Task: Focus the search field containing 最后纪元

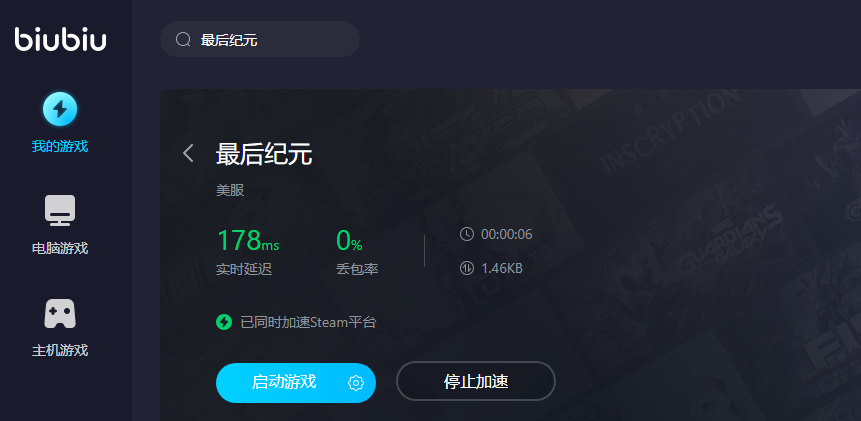Action: pyautogui.click(x=260, y=39)
